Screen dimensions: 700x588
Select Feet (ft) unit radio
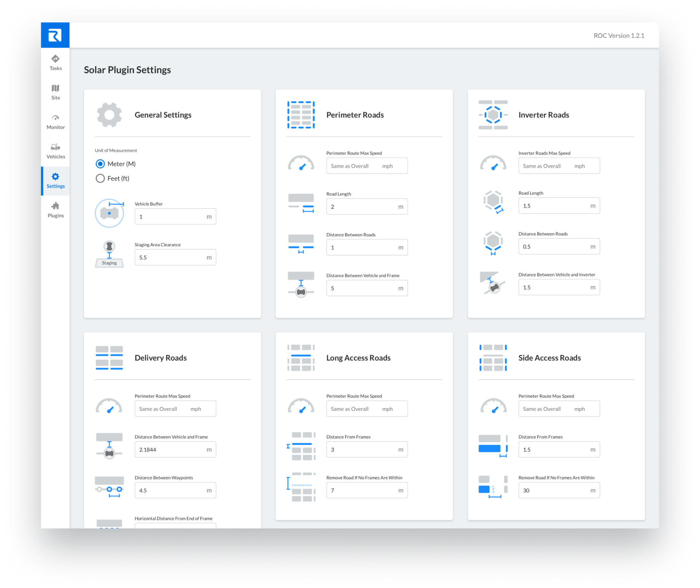point(100,179)
